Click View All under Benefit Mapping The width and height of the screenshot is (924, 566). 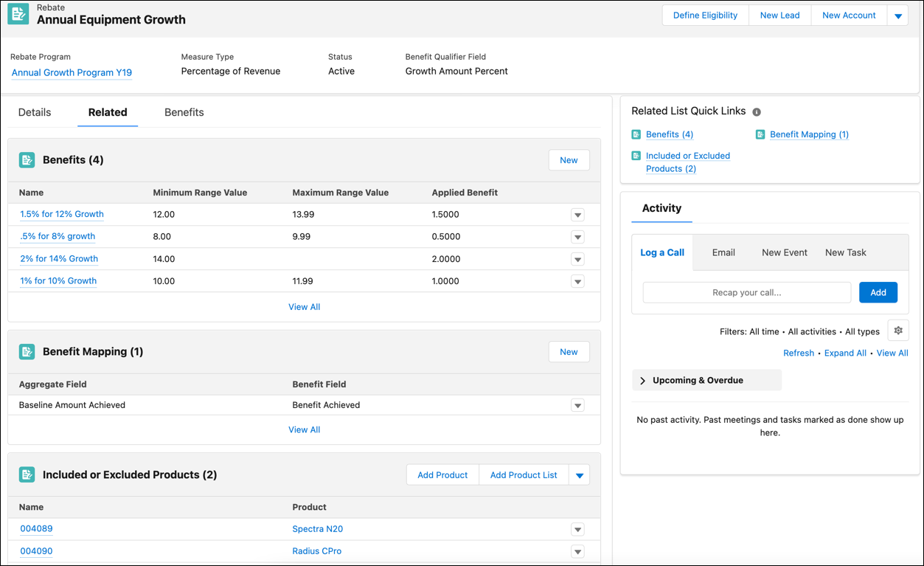point(304,429)
